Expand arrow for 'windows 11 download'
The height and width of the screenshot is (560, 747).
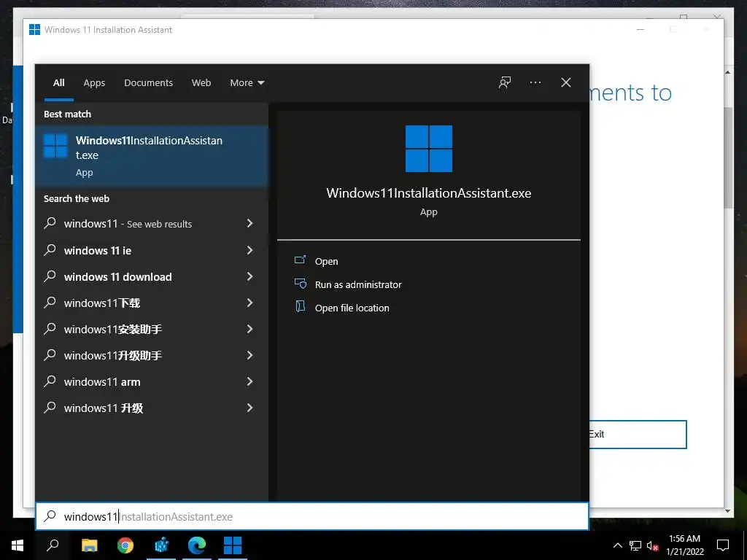click(x=249, y=276)
